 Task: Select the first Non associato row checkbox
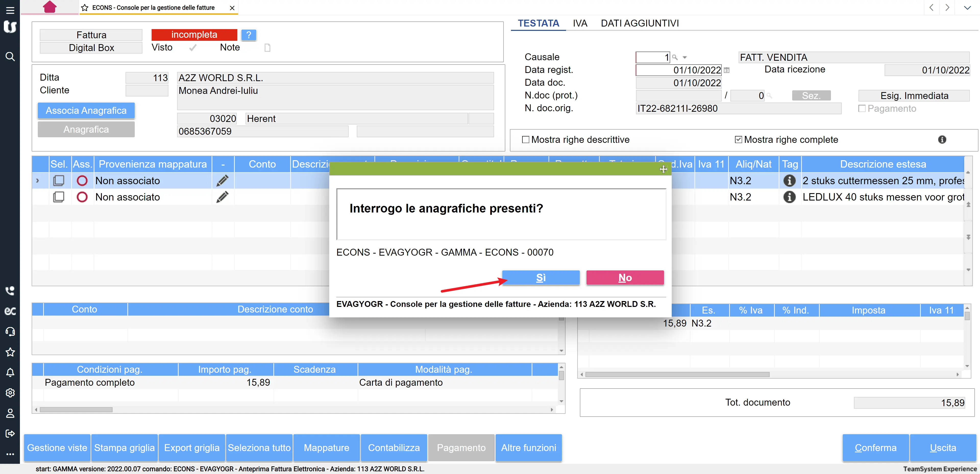[59, 181]
